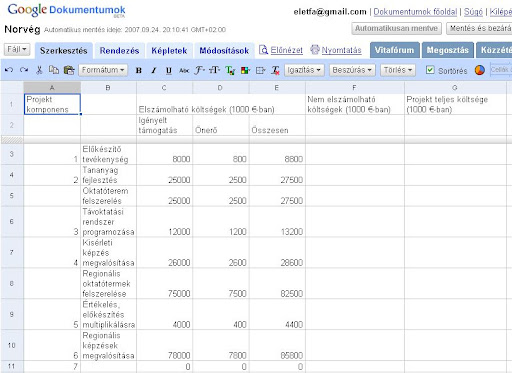This screenshot has width=512, height=373.
Task: Select column F header
Action: point(354,88)
